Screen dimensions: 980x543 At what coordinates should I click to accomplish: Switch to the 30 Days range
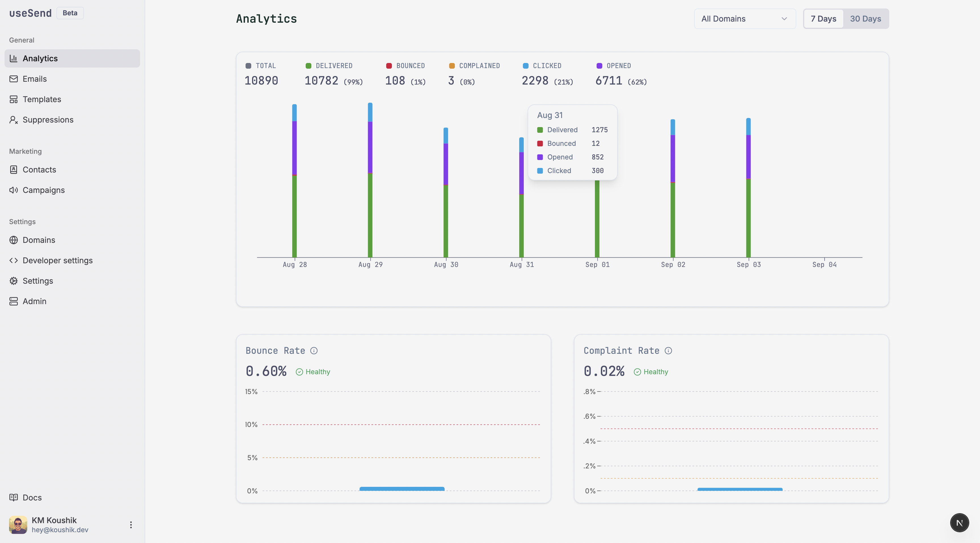(x=865, y=19)
